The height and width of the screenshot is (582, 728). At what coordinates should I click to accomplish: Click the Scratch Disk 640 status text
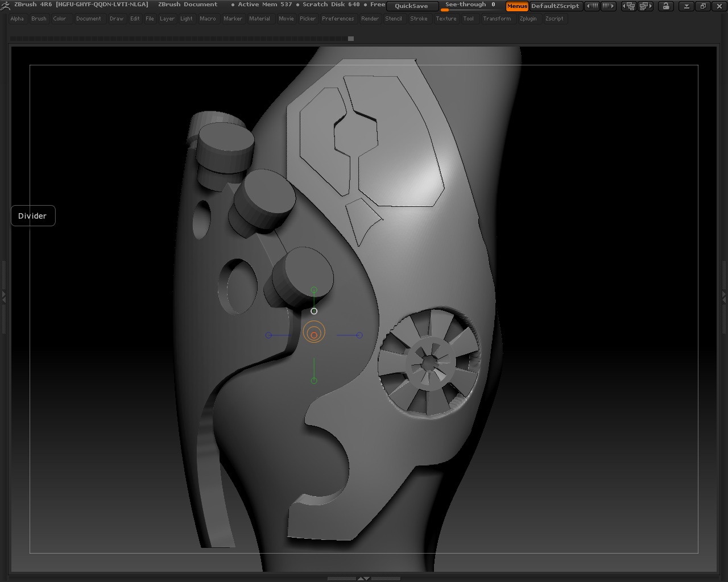[x=331, y=5]
